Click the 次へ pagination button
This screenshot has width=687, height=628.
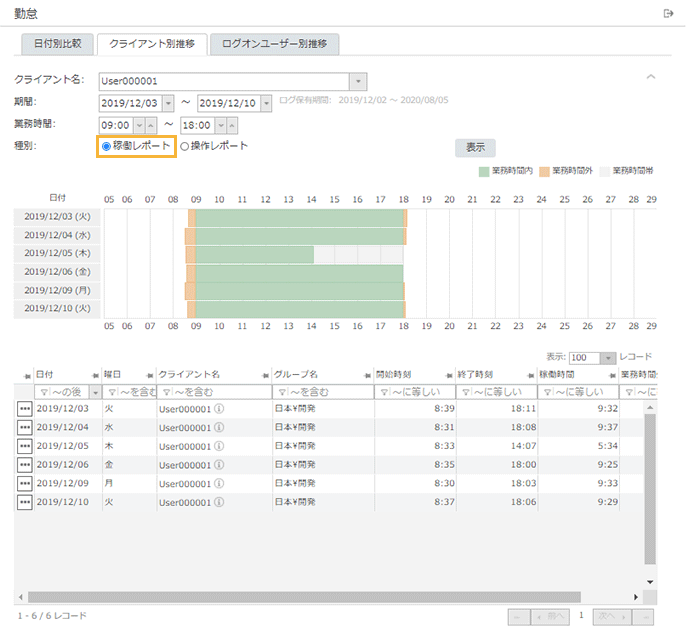point(611,616)
